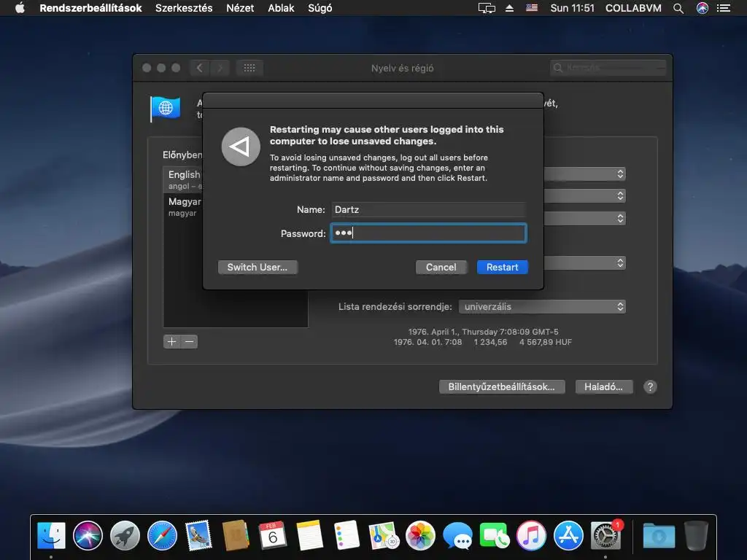Open Reminders in the Dock

[x=347, y=535]
